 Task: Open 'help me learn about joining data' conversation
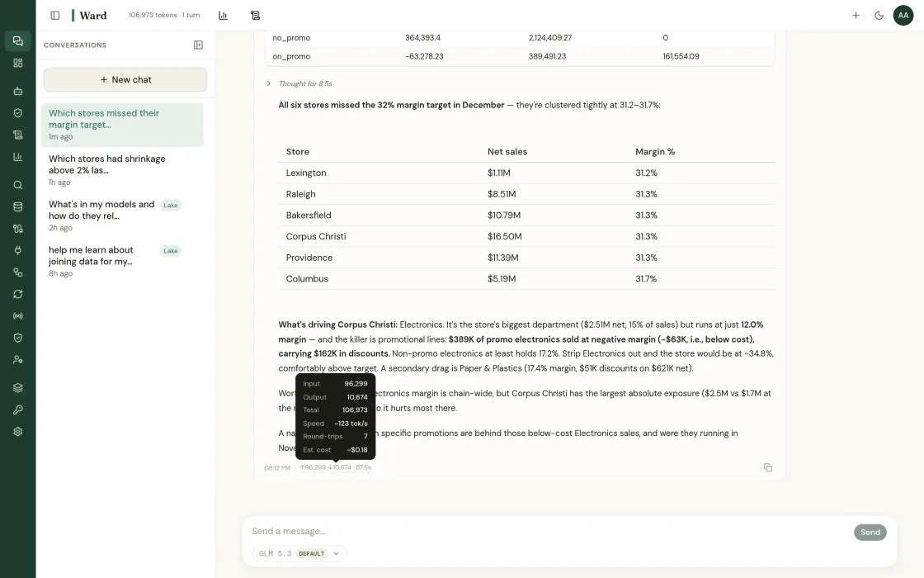point(123,261)
